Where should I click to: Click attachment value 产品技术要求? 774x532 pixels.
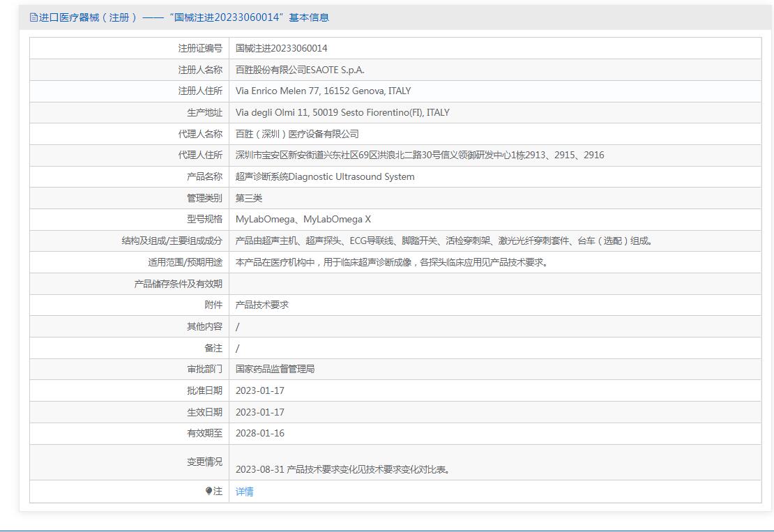coord(262,305)
